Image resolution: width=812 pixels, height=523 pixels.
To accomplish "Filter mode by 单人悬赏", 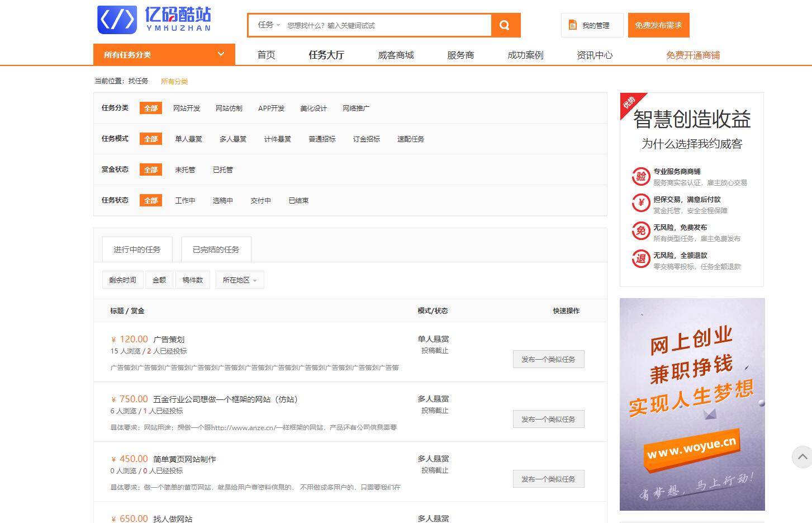I will (188, 139).
